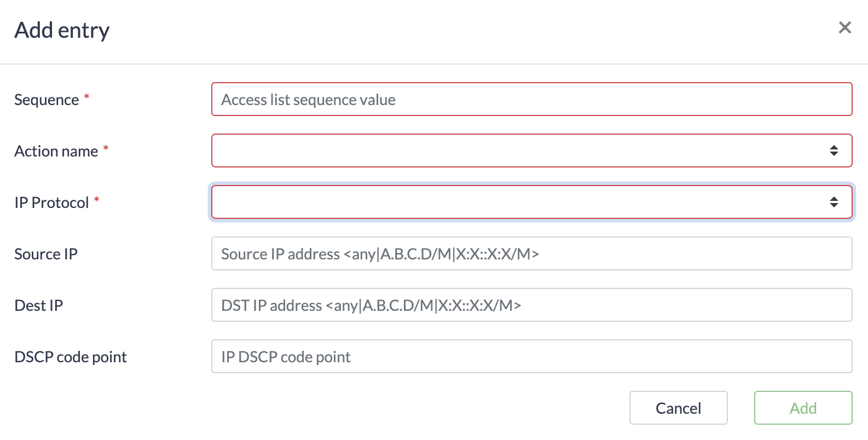Focus the DST IP address field
Image resolution: width=868 pixels, height=440 pixels.
click(x=531, y=305)
